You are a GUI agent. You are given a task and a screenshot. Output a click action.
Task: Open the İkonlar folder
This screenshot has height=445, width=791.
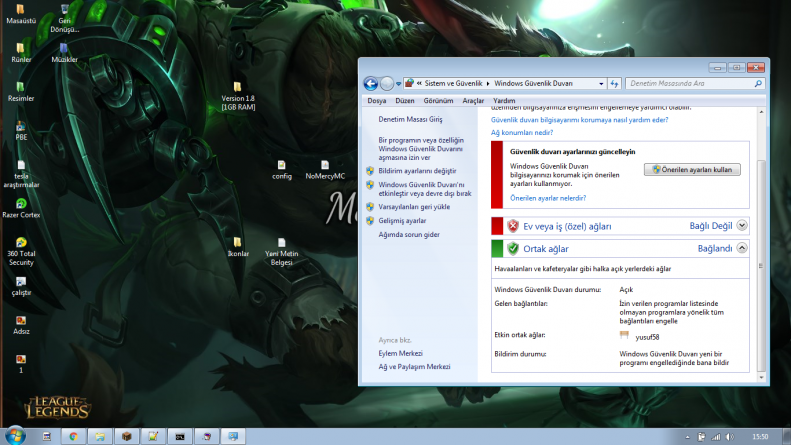pos(238,247)
